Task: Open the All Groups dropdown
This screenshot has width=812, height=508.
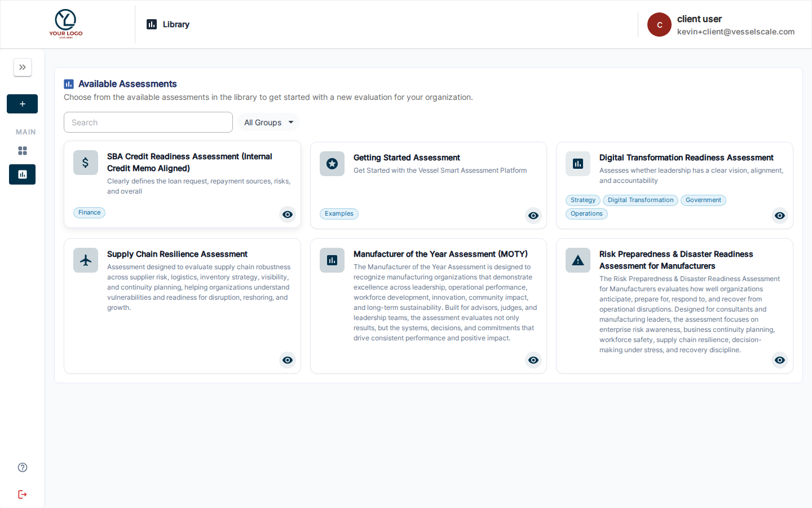Action: (x=268, y=122)
